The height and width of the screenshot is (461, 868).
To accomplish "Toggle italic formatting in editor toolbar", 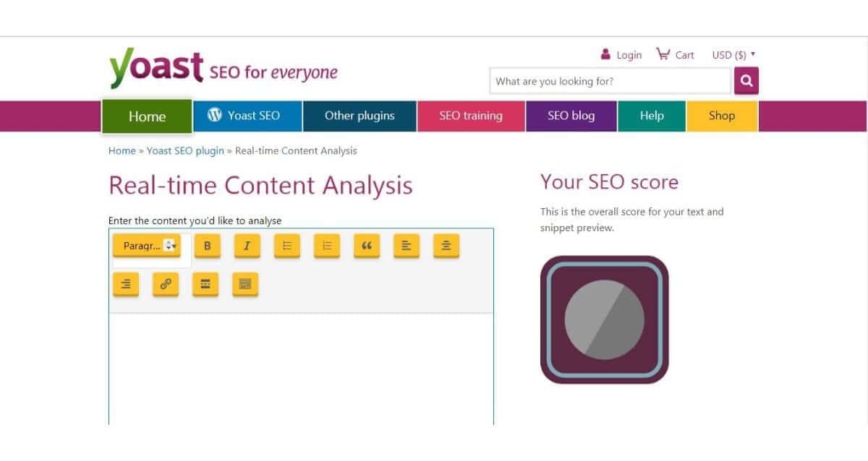I will tap(247, 246).
